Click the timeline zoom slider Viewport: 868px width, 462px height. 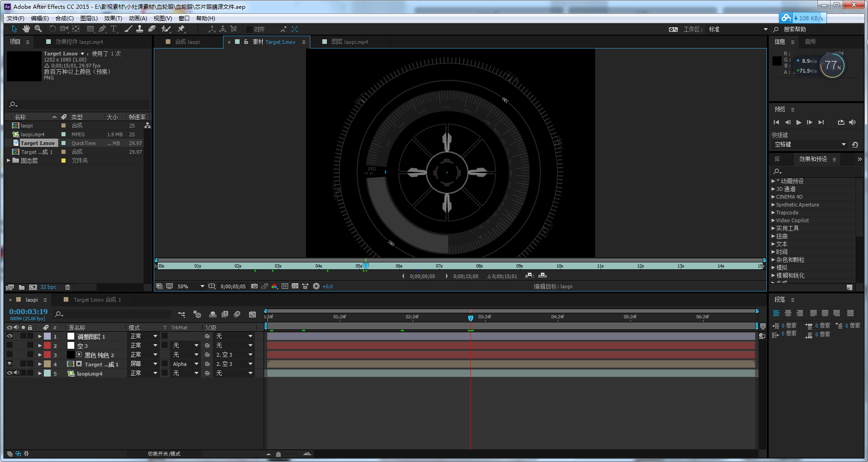pyautogui.click(x=278, y=454)
